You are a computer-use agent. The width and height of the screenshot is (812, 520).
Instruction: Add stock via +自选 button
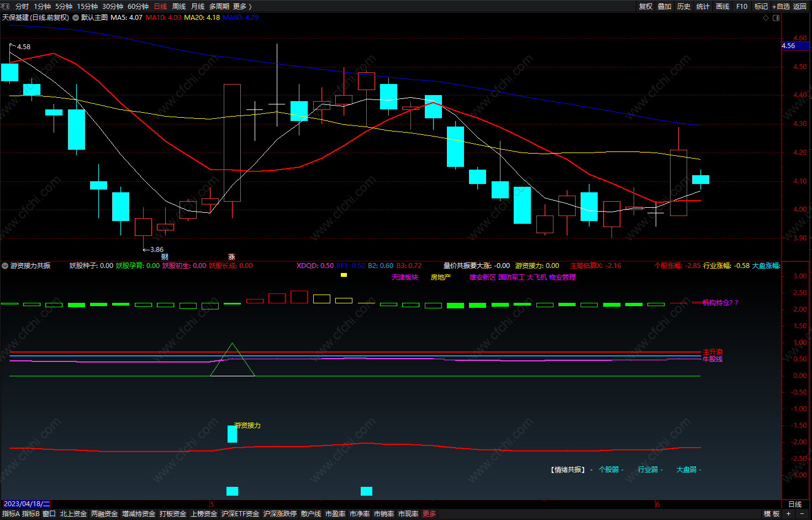tap(781, 6)
